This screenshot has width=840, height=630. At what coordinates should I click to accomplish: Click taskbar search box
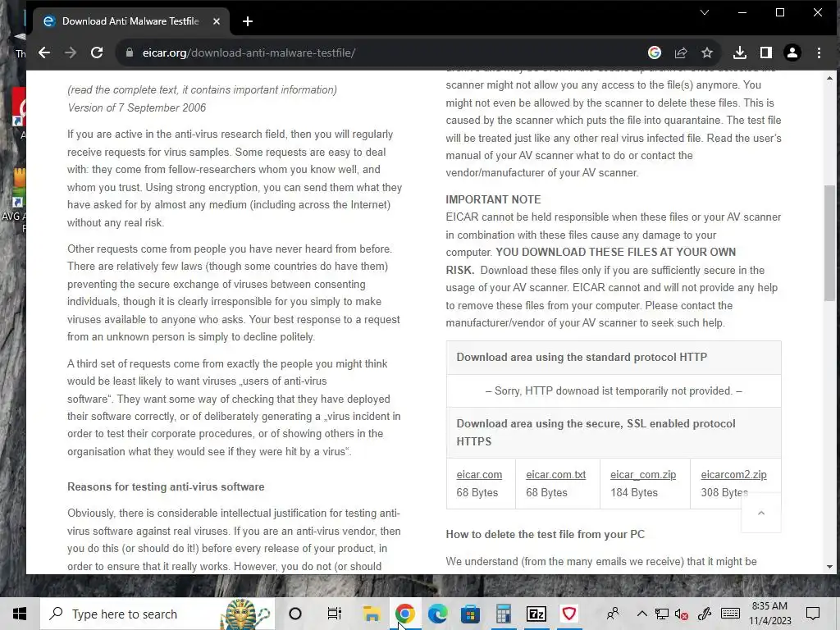(157, 614)
